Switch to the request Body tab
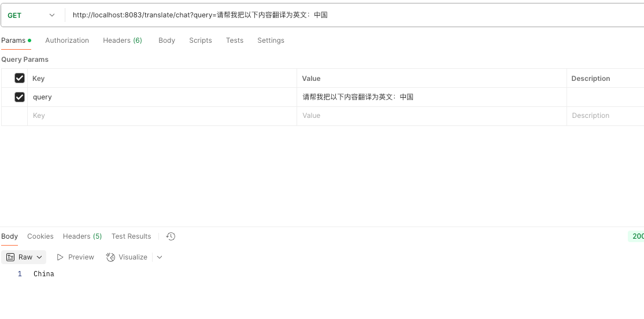This screenshot has width=644, height=319. tap(166, 40)
